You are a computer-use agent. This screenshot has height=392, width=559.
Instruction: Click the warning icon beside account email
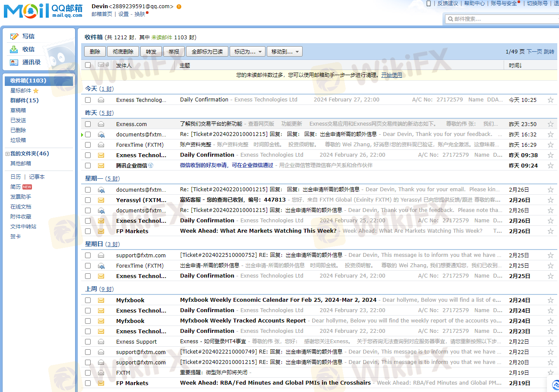(x=179, y=6)
